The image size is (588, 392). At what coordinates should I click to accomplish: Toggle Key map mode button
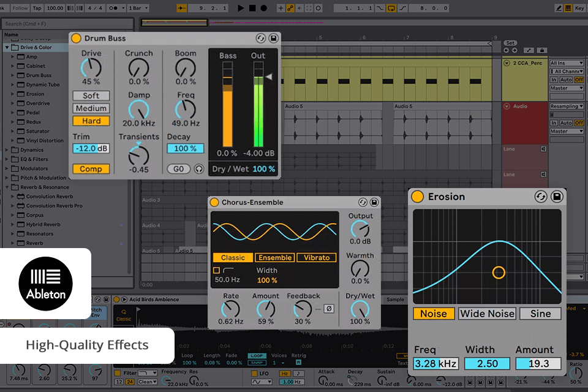579,8
